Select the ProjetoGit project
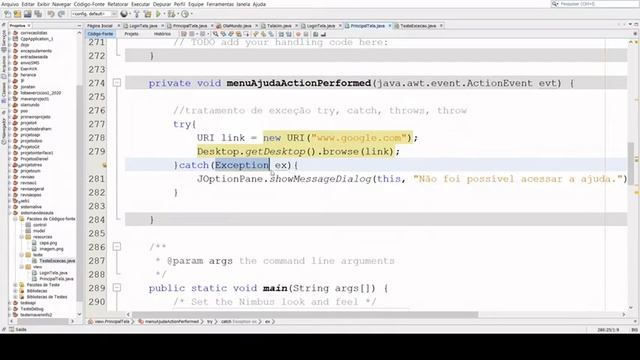Screen dimensions: 640x360 coord(30,147)
